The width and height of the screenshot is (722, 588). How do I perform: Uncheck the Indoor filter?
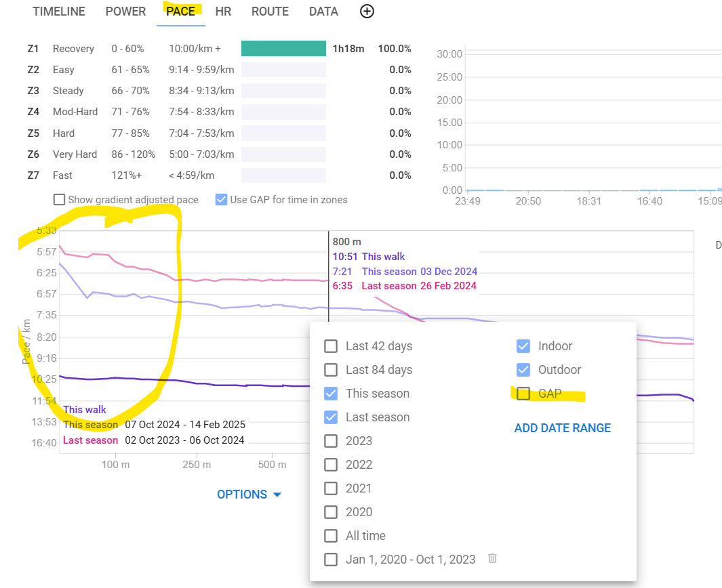(x=523, y=346)
